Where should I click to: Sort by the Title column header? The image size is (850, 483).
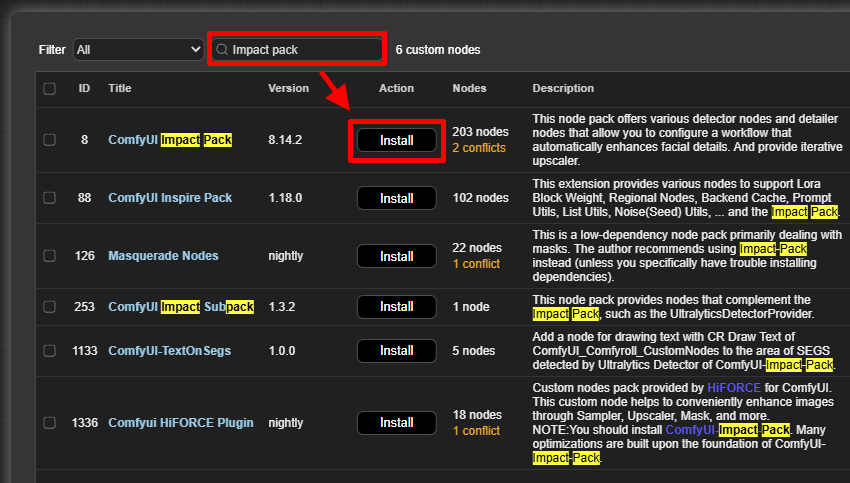click(120, 88)
